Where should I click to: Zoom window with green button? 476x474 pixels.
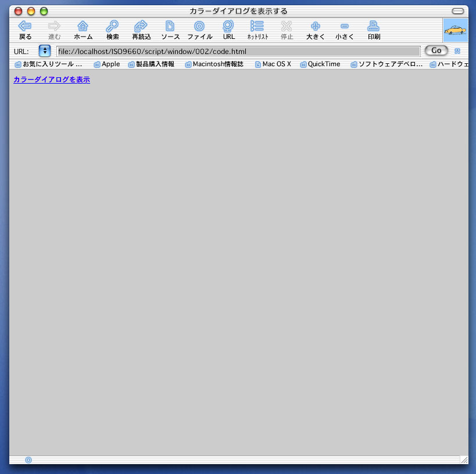[x=44, y=11]
